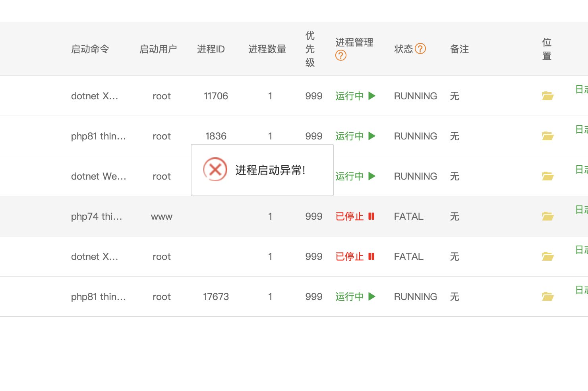Viewport: 588px width, 391px height.
Task: Open folder location for process ID 11706
Action: pyautogui.click(x=548, y=96)
